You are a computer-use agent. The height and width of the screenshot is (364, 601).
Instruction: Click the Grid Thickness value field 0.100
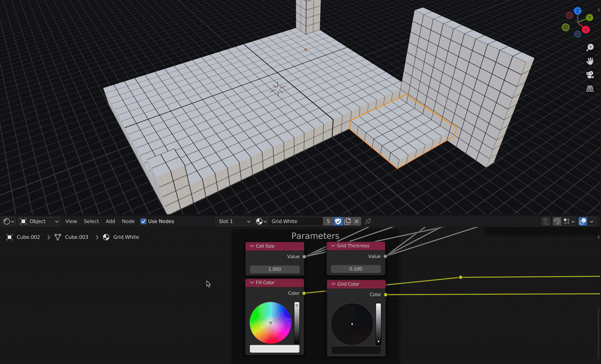[356, 269]
